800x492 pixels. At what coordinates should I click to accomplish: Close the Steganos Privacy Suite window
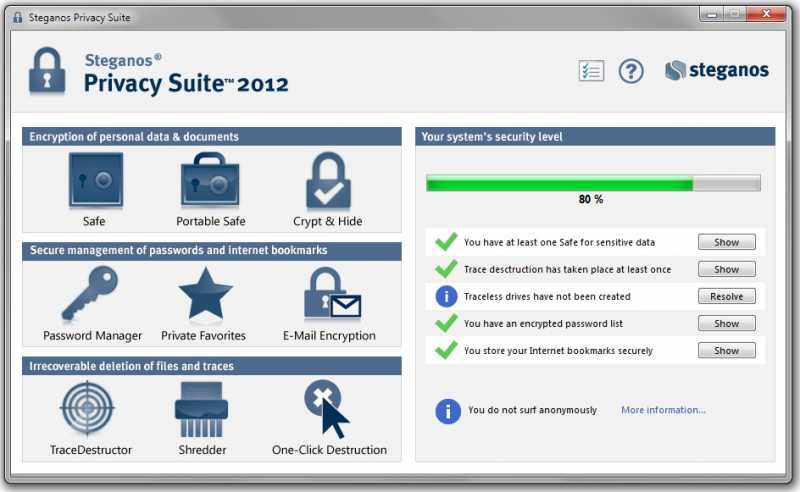pos(766,14)
